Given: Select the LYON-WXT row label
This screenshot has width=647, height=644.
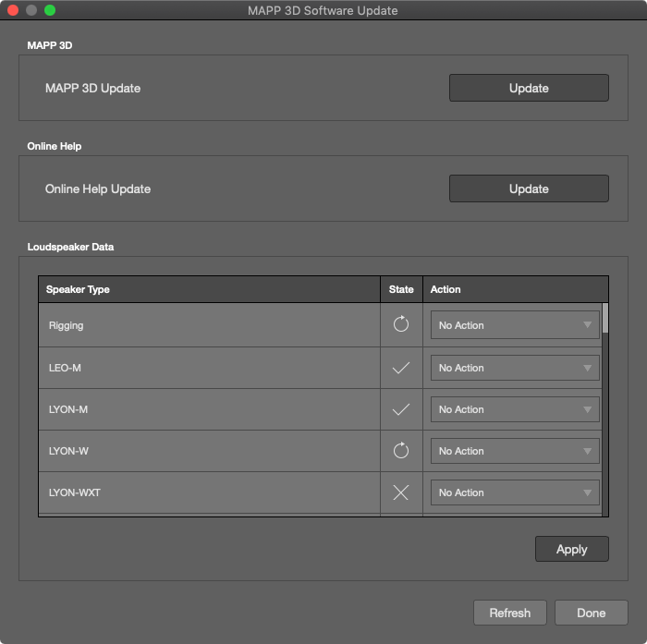Looking at the screenshot, I should (x=74, y=492).
